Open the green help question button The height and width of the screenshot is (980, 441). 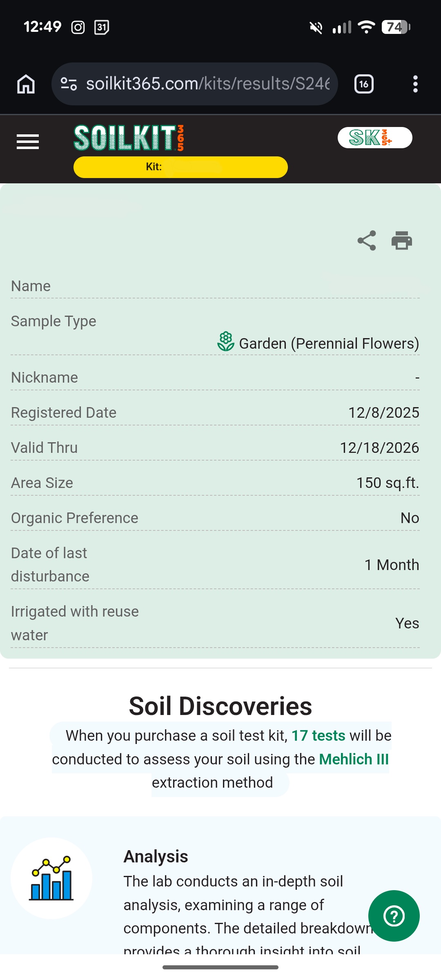pyautogui.click(x=394, y=916)
